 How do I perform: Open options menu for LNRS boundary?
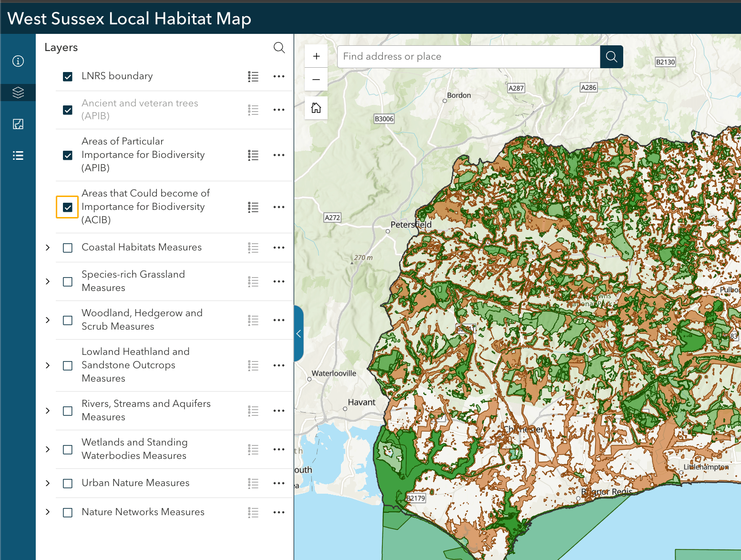click(x=279, y=76)
